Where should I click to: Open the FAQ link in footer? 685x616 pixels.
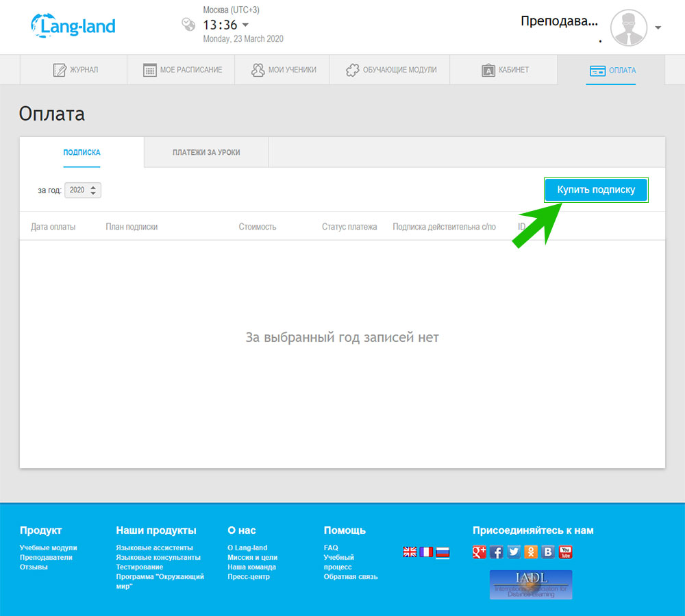(331, 548)
